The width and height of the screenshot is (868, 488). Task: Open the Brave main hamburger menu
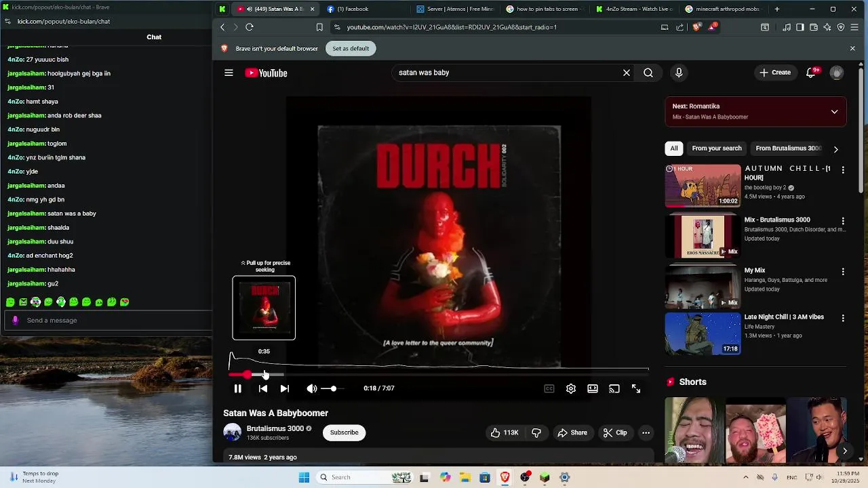pyautogui.click(x=854, y=27)
